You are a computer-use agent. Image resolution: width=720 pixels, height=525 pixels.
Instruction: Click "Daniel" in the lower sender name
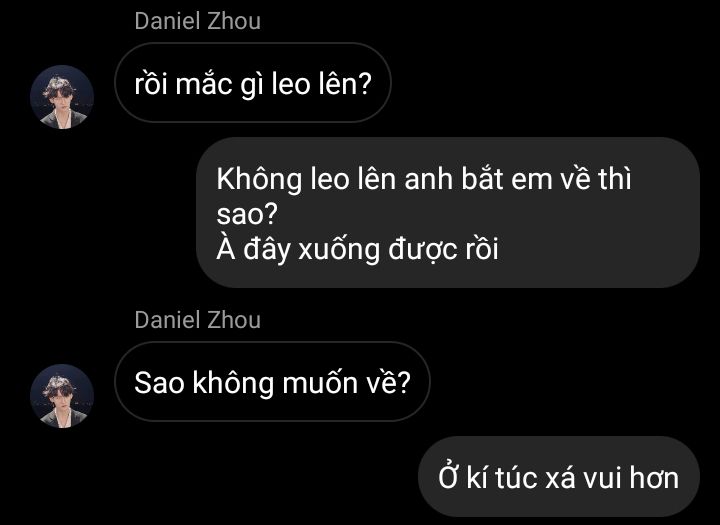tap(167, 320)
